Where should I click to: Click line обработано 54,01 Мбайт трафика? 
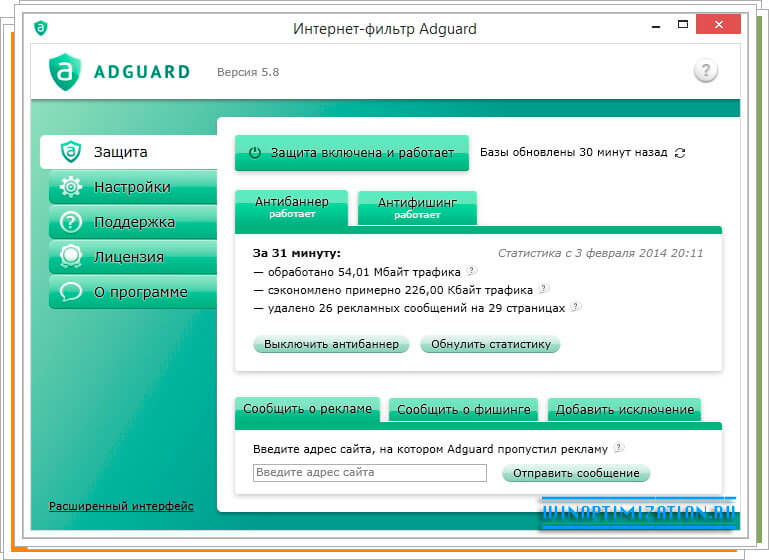[x=357, y=272]
